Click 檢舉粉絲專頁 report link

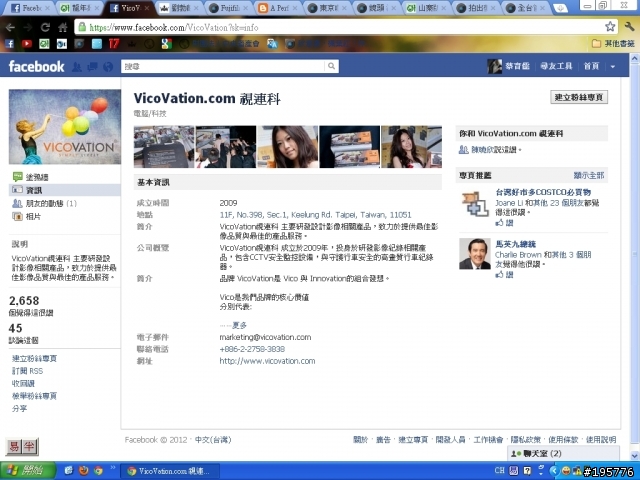pos(34,396)
